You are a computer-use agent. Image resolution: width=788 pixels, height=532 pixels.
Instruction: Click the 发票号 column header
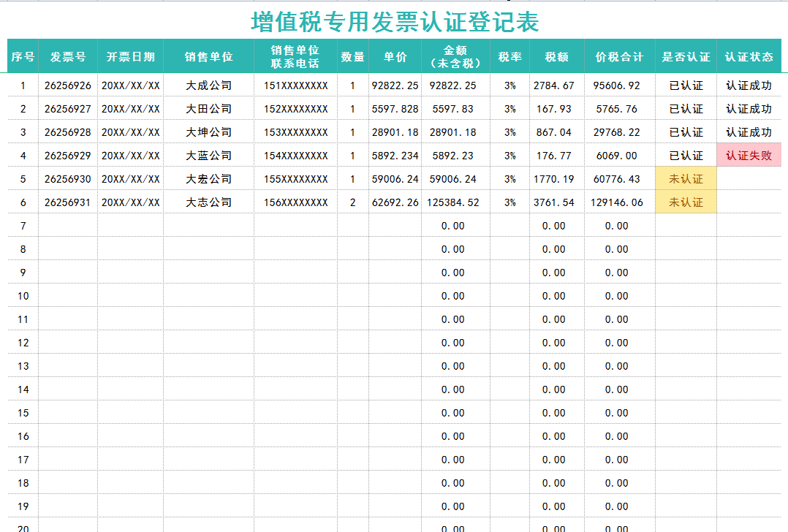(x=68, y=57)
